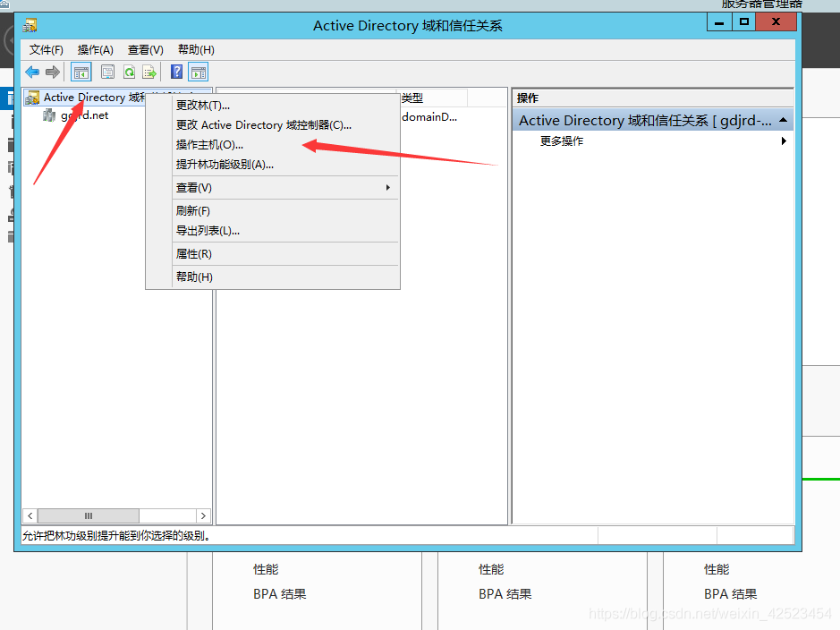This screenshot has width=840, height=630.
Task: Open the blue Help question-mark icon
Action: (176, 72)
